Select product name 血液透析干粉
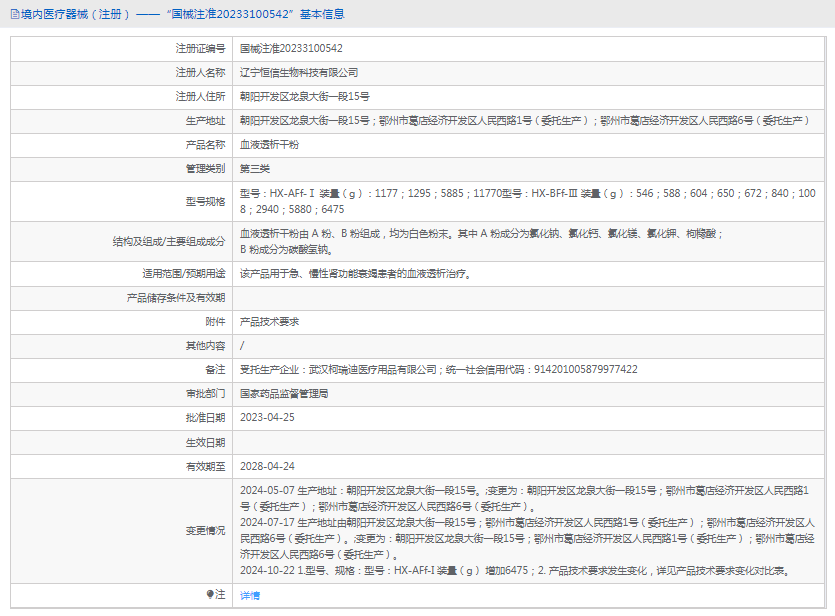The width and height of the screenshot is (835, 616). point(269,145)
